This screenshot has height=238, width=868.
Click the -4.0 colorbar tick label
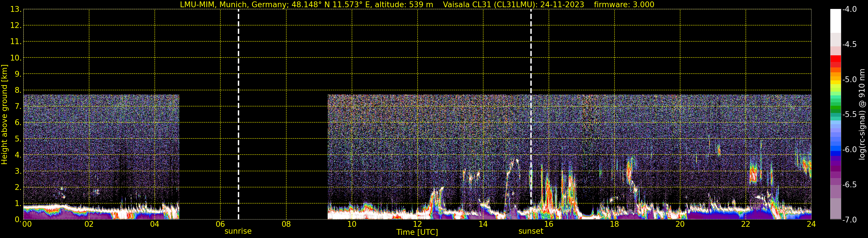point(850,9)
